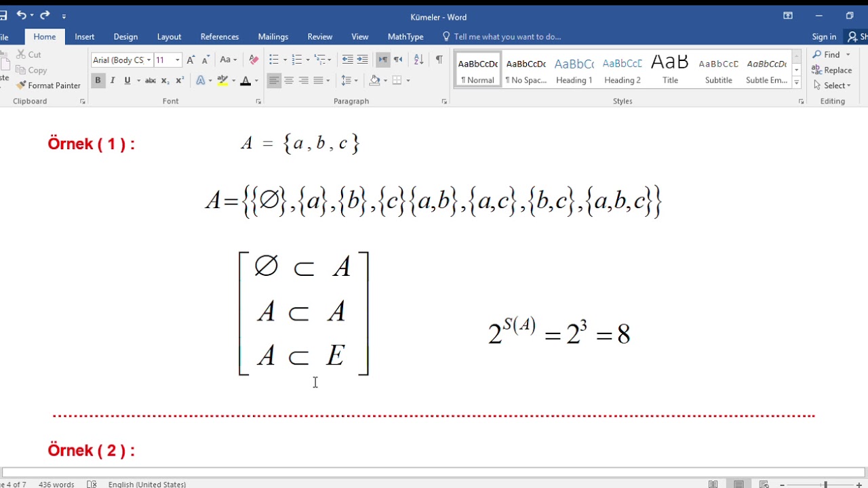Click Align Left icon
Screen dimensions: 868x488
coord(274,80)
